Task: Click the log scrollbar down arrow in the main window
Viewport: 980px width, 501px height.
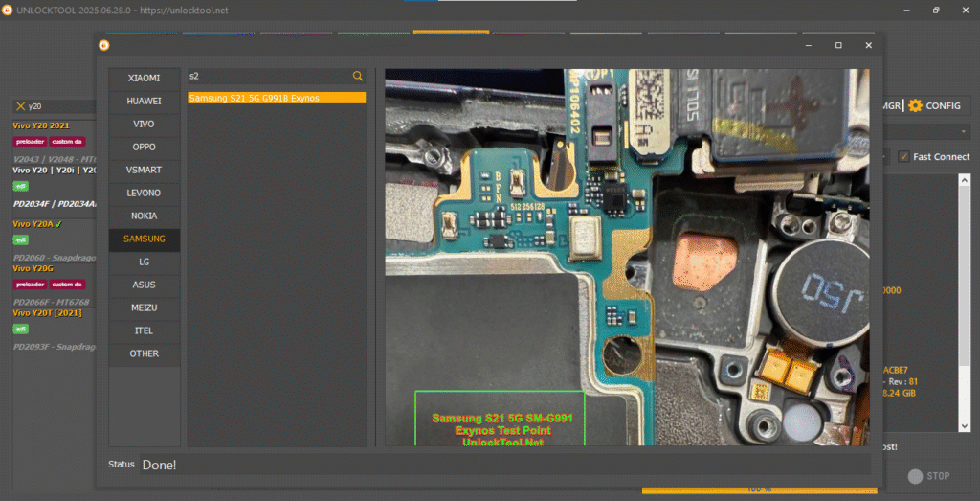Action: (x=965, y=426)
